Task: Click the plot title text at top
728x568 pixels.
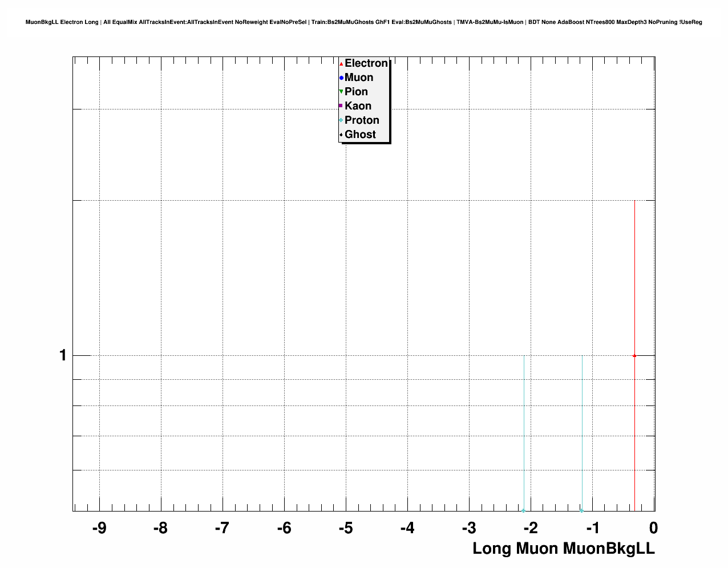Action: [x=364, y=22]
